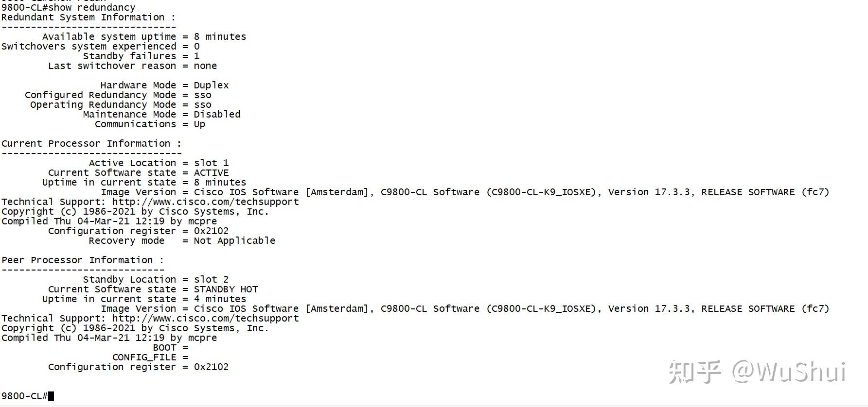868x407 pixels.
Task: Click the first Technical Support cisco.com URL
Action: [x=205, y=202]
